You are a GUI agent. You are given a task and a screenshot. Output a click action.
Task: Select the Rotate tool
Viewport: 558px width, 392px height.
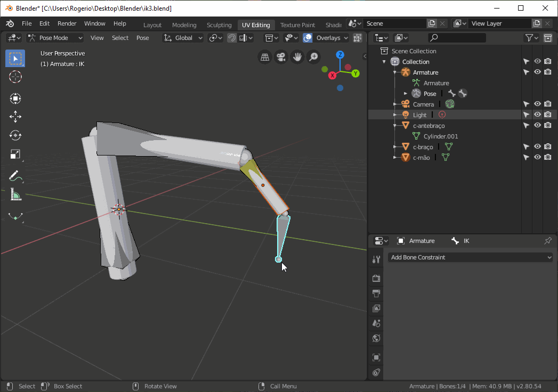(x=15, y=135)
